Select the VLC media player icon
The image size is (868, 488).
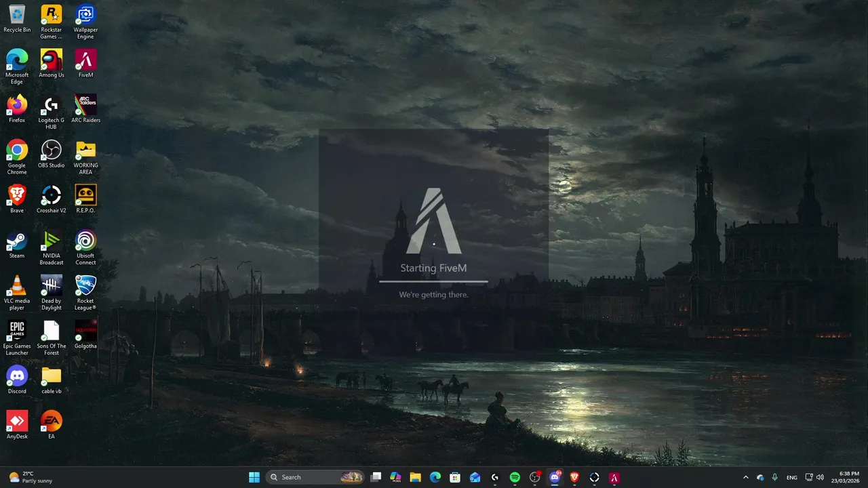click(17, 293)
